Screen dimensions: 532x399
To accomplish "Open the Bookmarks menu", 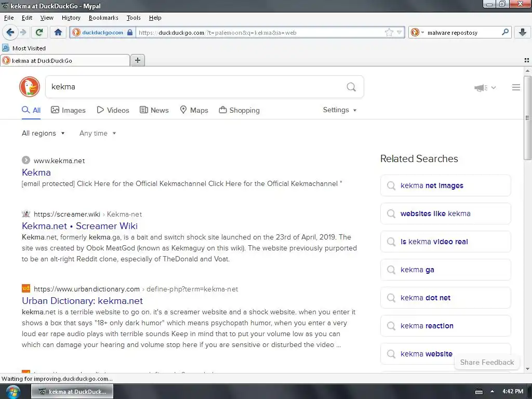I will pos(103,18).
